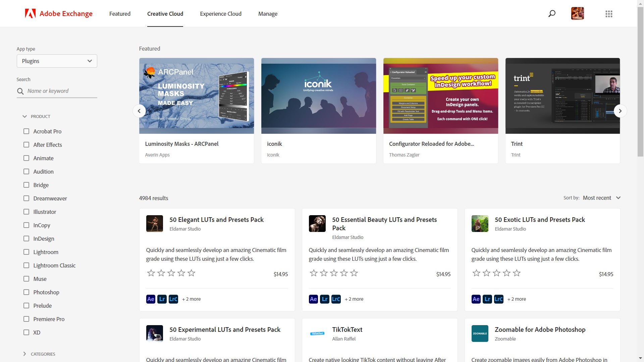
Task: Open the Manage tab
Action: point(268,14)
